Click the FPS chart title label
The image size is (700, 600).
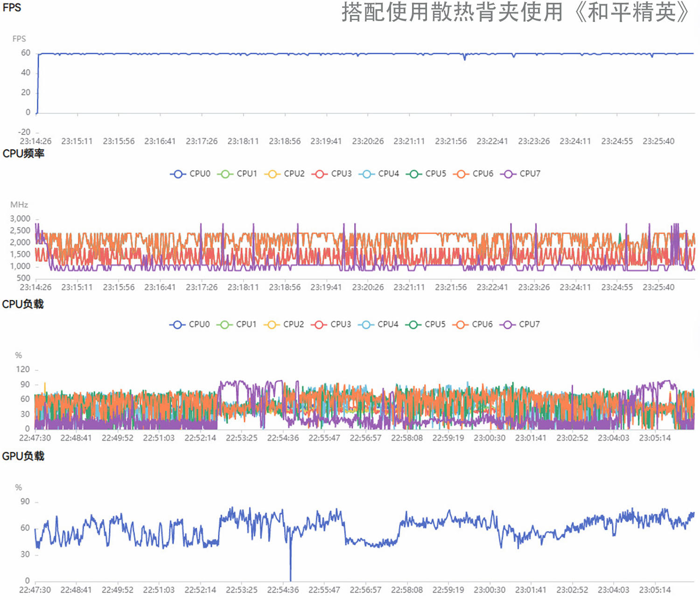coord(12,7)
